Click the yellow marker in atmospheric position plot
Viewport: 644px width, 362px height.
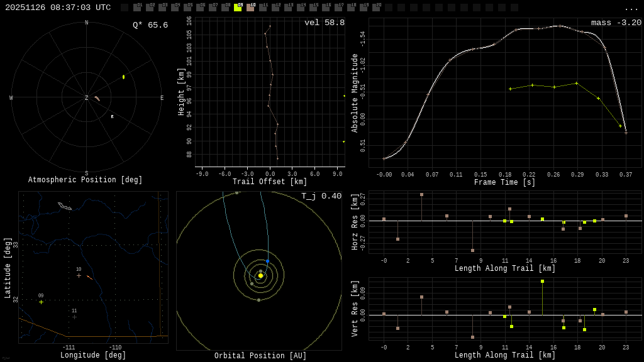click(123, 77)
